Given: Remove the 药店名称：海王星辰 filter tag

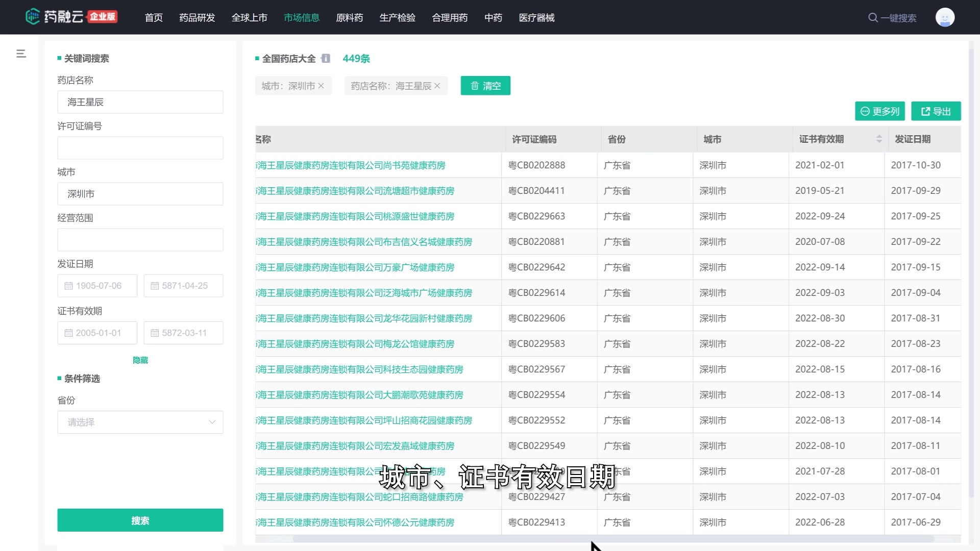Looking at the screenshot, I should [x=437, y=86].
